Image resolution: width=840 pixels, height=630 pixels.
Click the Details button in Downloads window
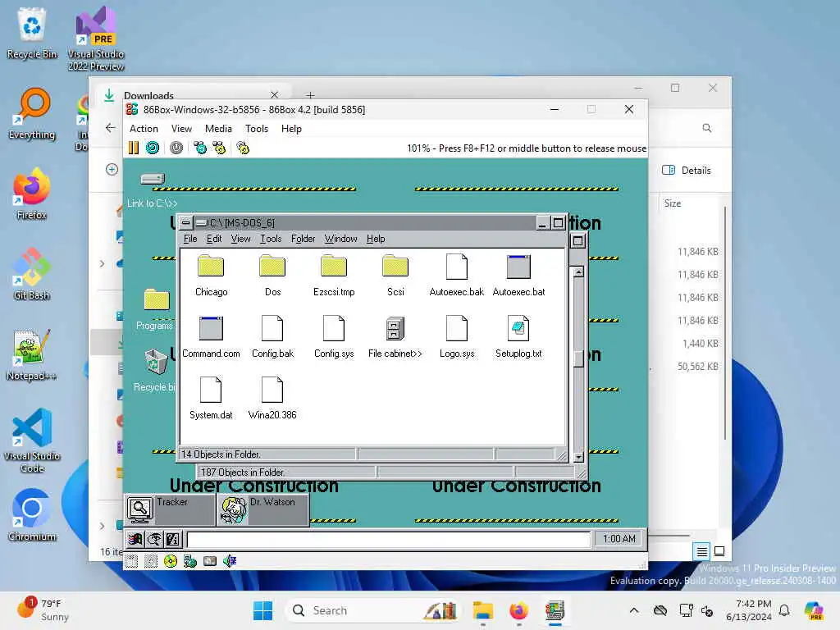point(687,171)
